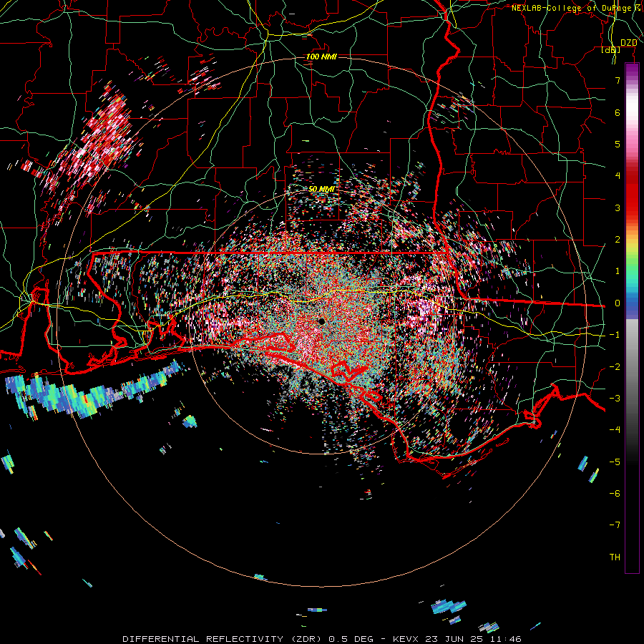The width and height of the screenshot is (644, 644).
Task: Click the "TH" label on the color scale
Action: click(x=615, y=557)
